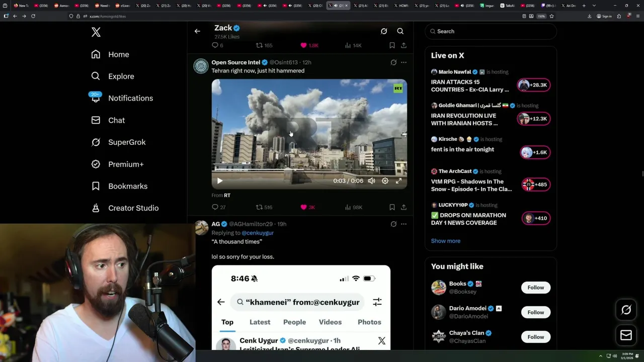
Task: Open the floating Grok button
Action: click(626, 310)
